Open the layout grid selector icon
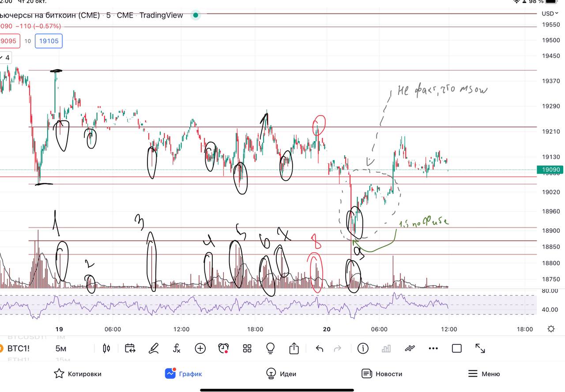Viewport: 565px width, 392px height. 247,348
